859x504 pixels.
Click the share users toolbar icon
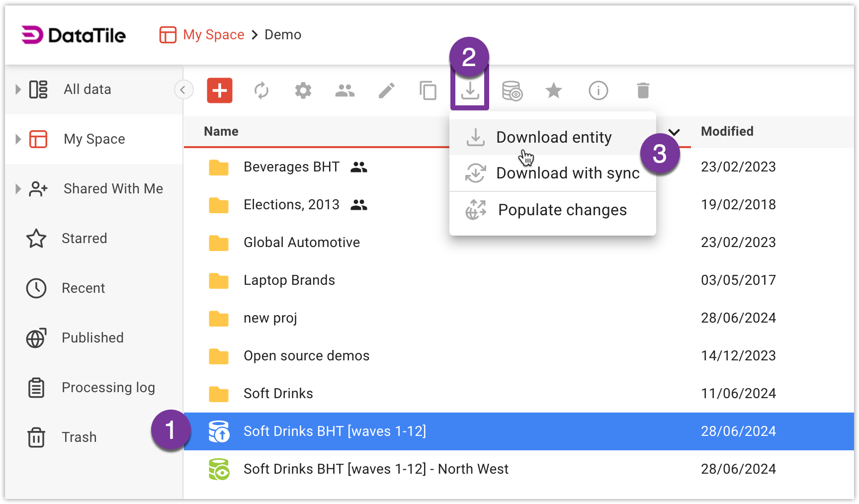tap(345, 90)
